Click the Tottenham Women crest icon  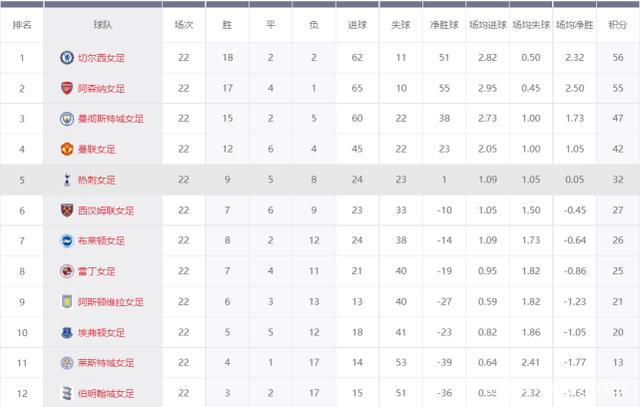67,180
